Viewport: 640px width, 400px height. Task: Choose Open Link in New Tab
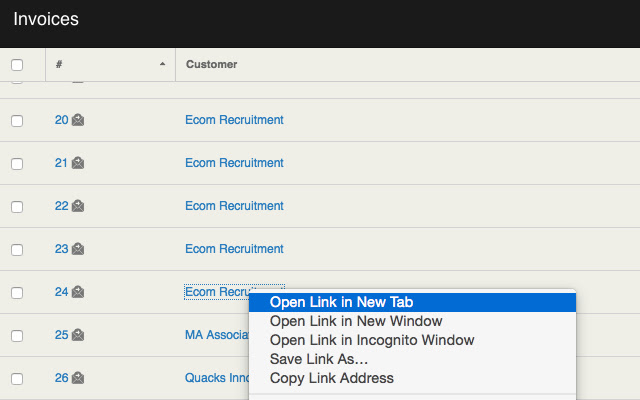(412, 302)
